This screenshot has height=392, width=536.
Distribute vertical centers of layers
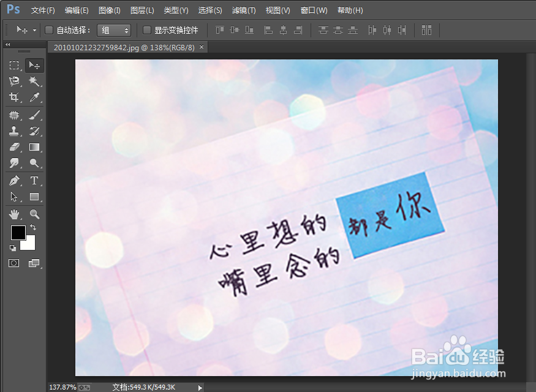coord(338,30)
